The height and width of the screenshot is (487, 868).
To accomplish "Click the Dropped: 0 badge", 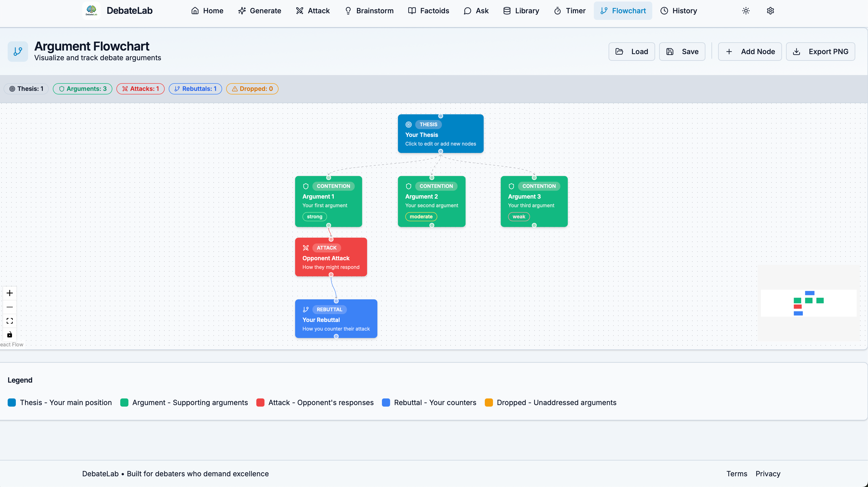I will pyautogui.click(x=252, y=89).
